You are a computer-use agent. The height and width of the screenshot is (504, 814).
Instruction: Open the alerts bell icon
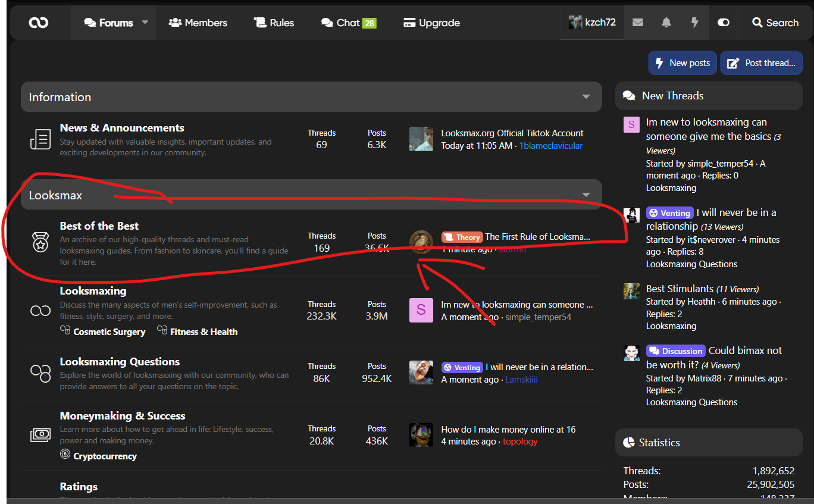(x=666, y=23)
